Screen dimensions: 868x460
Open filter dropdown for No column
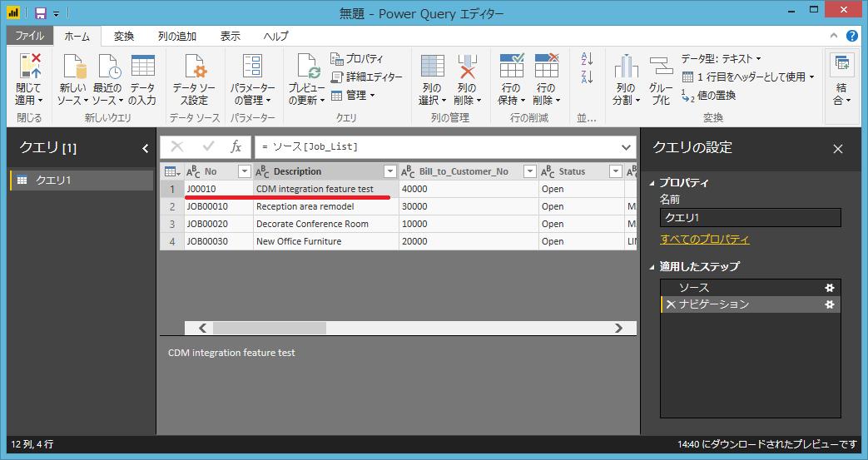click(x=244, y=171)
